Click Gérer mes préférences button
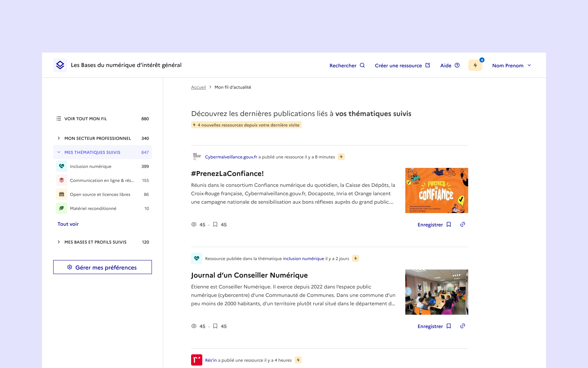The image size is (588, 368). [103, 267]
